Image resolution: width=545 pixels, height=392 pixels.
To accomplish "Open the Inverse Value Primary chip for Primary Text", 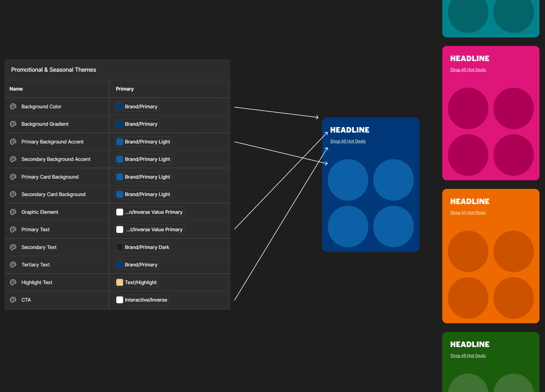I will [x=150, y=230].
